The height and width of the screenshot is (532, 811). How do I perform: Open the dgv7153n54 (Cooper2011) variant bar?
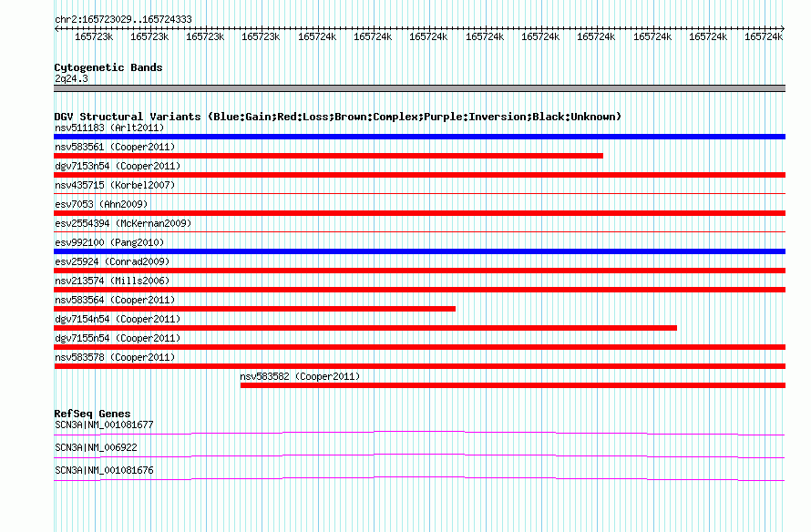coord(419,175)
